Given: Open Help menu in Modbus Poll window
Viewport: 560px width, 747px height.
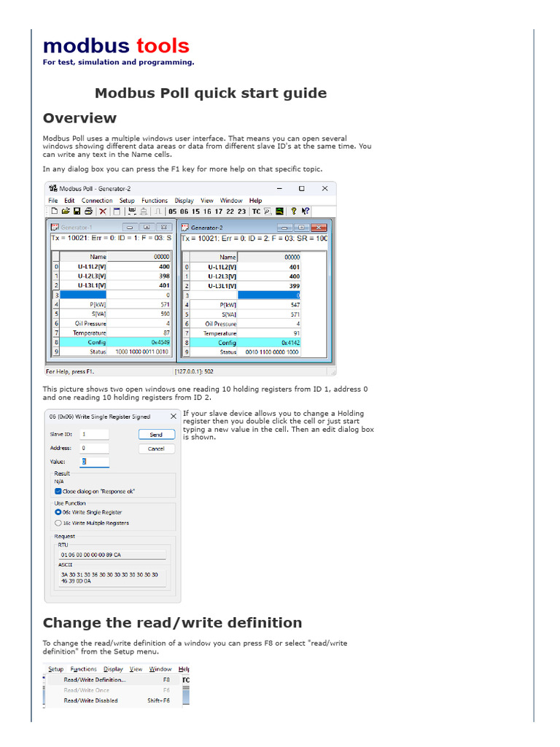Looking at the screenshot, I should coord(256,201).
